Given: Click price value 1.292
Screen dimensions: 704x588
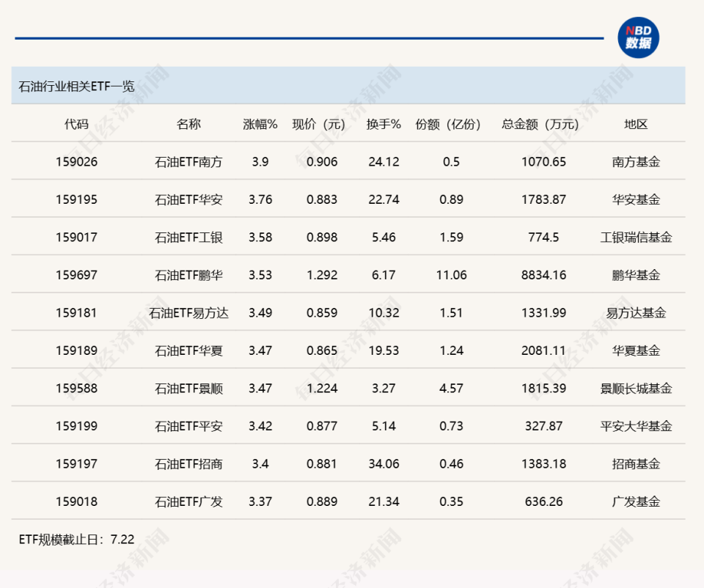Looking at the screenshot, I should [322, 275].
